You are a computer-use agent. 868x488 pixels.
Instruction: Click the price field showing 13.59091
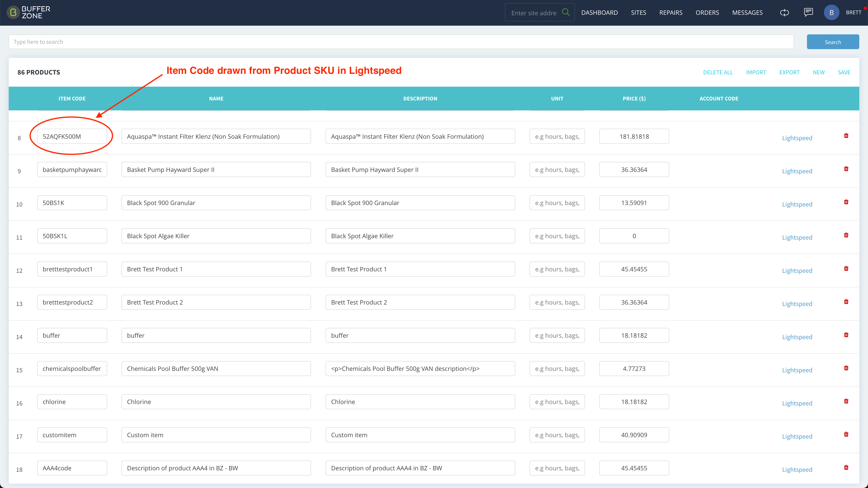(634, 203)
